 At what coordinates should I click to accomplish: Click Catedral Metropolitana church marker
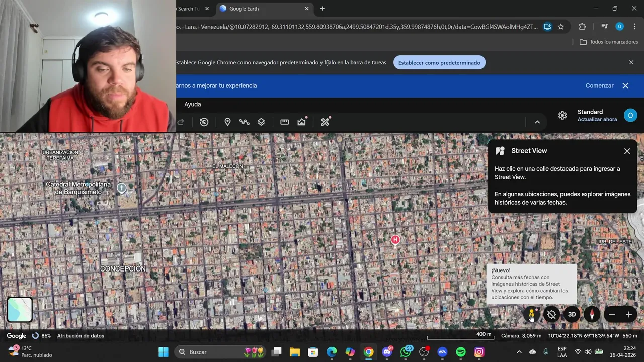tap(121, 188)
